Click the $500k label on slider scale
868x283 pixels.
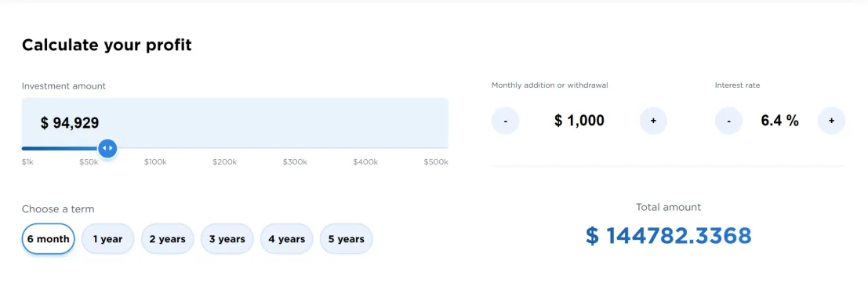(x=436, y=162)
